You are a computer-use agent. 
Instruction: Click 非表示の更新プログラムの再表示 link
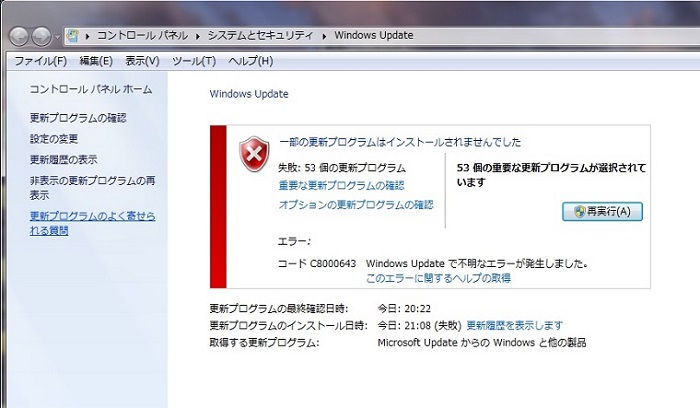92,188
